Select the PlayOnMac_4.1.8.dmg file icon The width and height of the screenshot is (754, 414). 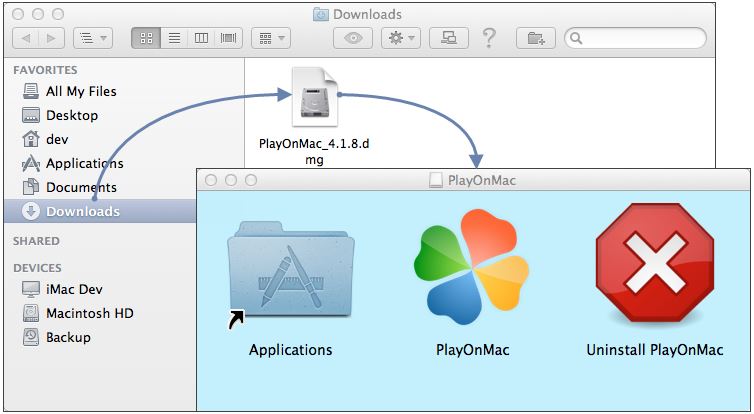[315, 97]
